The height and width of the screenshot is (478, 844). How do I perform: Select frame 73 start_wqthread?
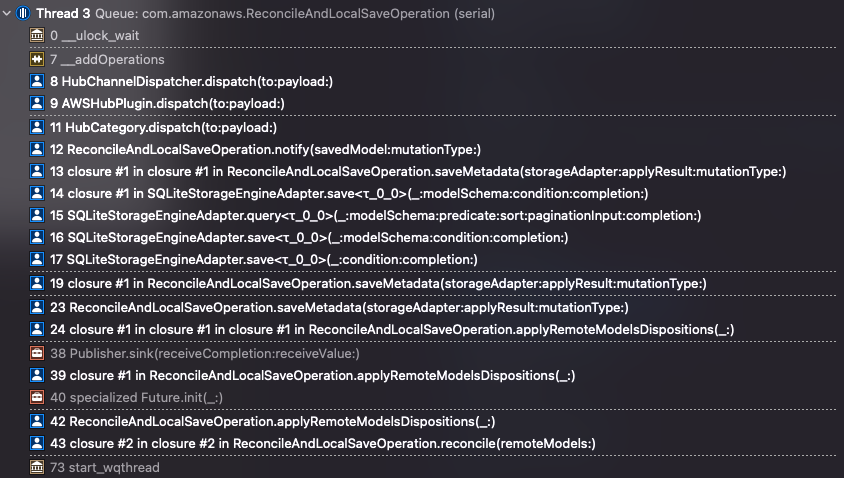click(104, 467)
